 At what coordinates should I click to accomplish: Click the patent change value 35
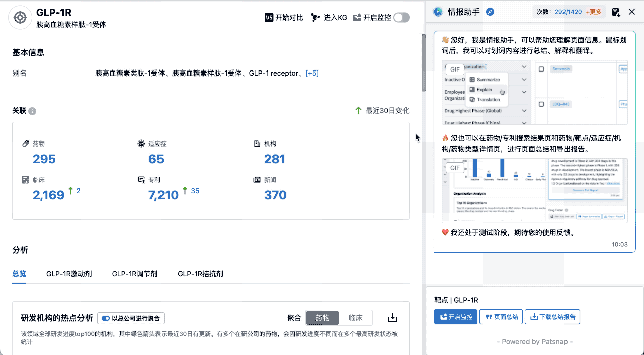(x=195, y=191)
